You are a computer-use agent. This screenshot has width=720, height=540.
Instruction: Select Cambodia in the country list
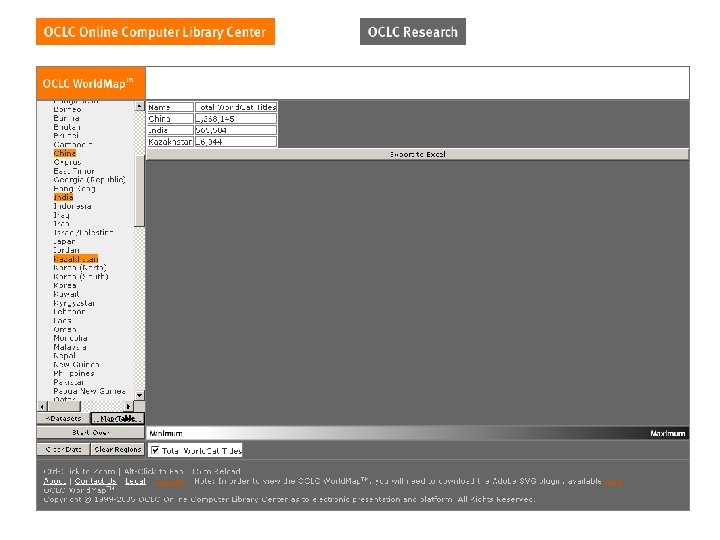click(73, 145)
